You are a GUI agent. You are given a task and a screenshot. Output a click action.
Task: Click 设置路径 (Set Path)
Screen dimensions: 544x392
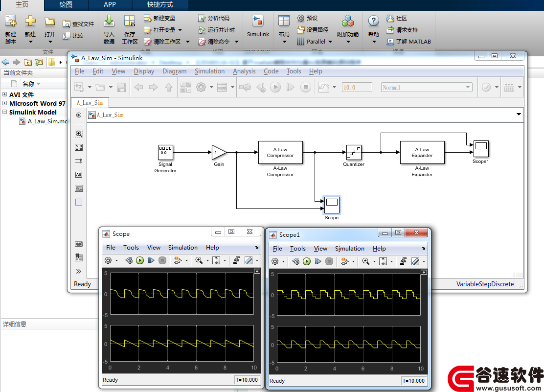(313, 30)
